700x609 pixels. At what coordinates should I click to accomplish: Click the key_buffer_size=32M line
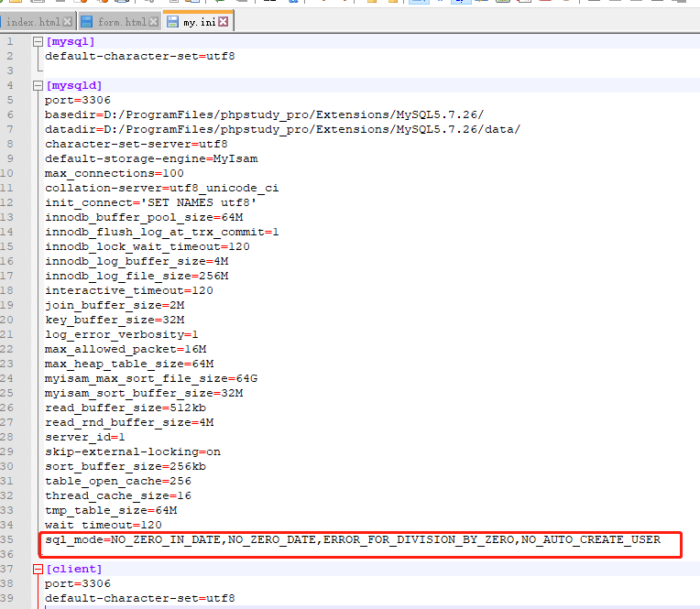point(115,320)
